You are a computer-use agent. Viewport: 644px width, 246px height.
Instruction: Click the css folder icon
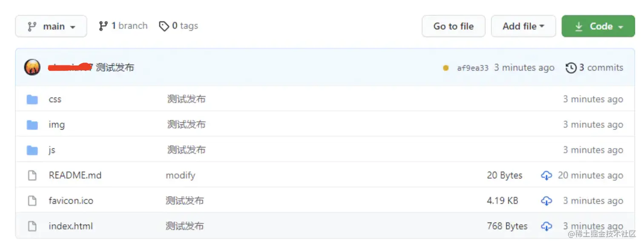coord(32,99)
